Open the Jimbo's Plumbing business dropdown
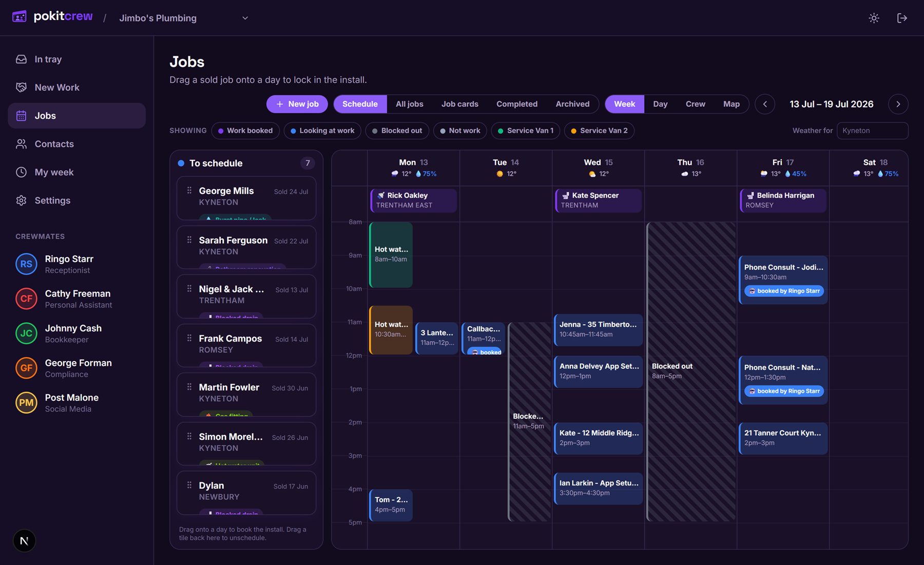The width and height of the screenshot is (924, 565). (x=184, y=18)
